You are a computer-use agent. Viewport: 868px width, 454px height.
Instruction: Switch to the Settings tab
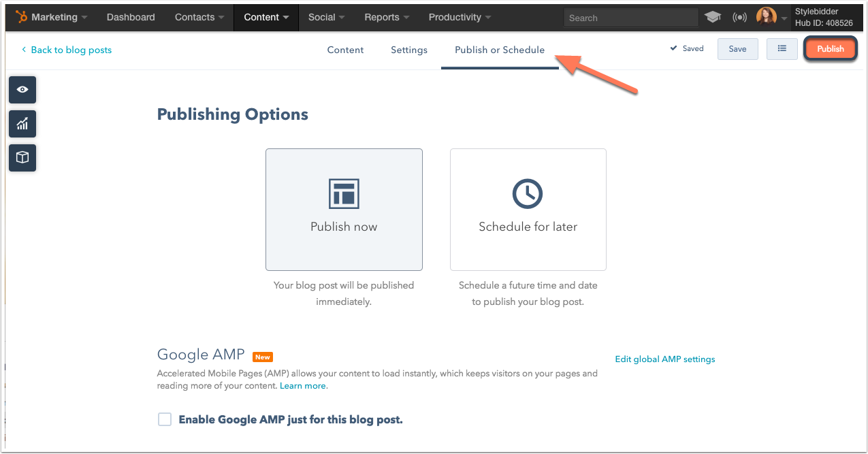click(409, 50)
